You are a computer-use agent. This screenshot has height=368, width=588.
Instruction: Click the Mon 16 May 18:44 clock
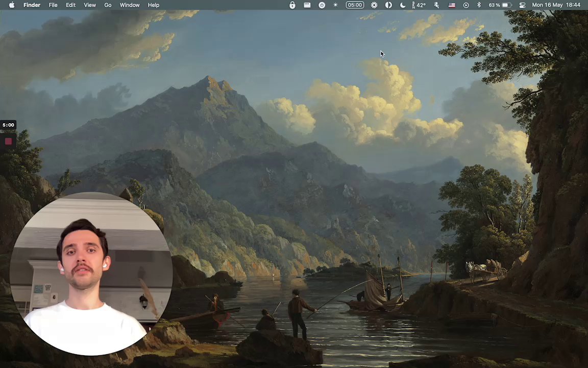click(556, 5)
